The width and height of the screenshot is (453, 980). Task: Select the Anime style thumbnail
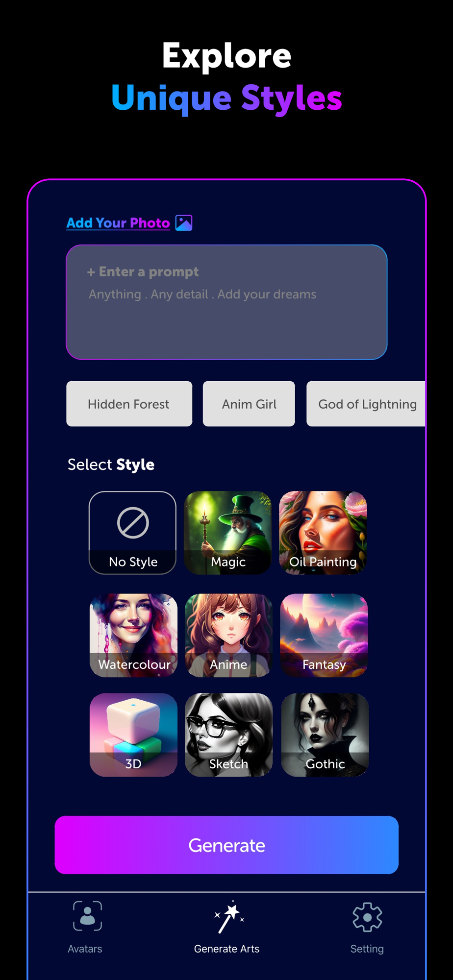[228, 636]
